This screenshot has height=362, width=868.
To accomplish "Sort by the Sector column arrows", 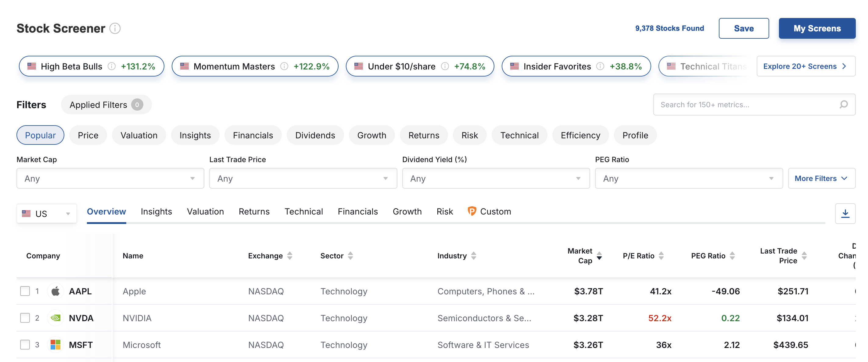I will point(350,256).
